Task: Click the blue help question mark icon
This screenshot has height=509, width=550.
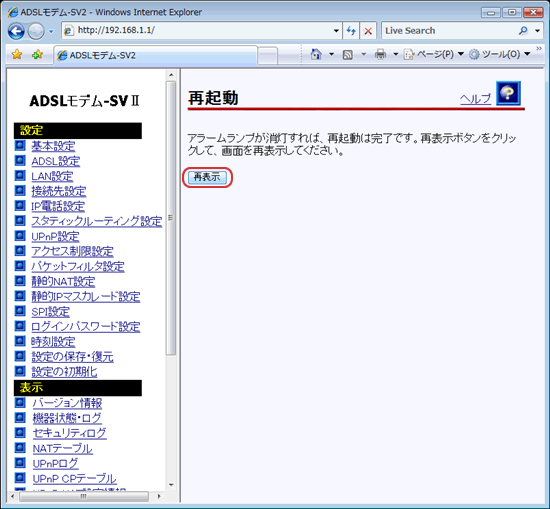Action: click(x=508, y=93)
